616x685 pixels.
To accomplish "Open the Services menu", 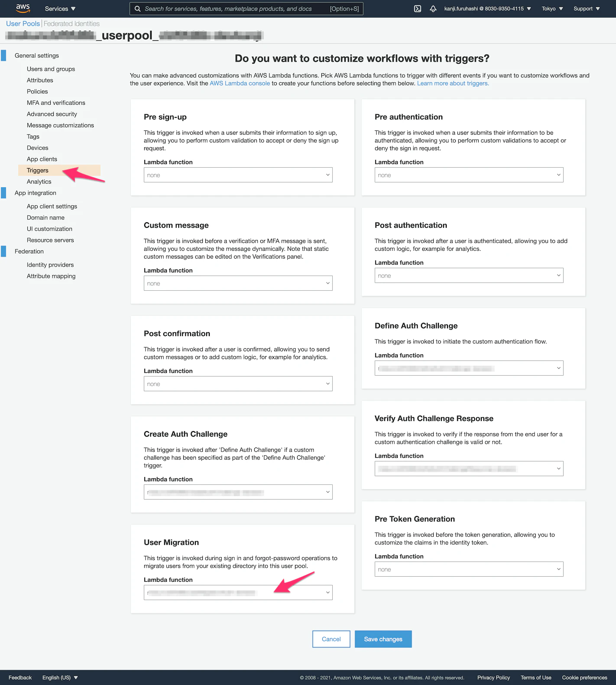I will [60, 9].
